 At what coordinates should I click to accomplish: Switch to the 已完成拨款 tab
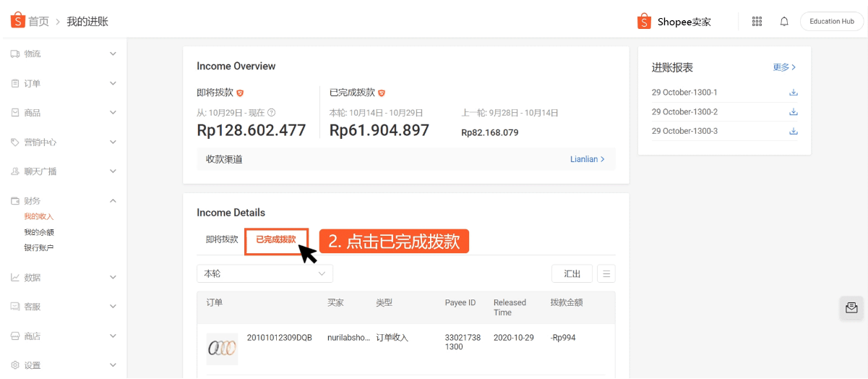click(276, 239)
